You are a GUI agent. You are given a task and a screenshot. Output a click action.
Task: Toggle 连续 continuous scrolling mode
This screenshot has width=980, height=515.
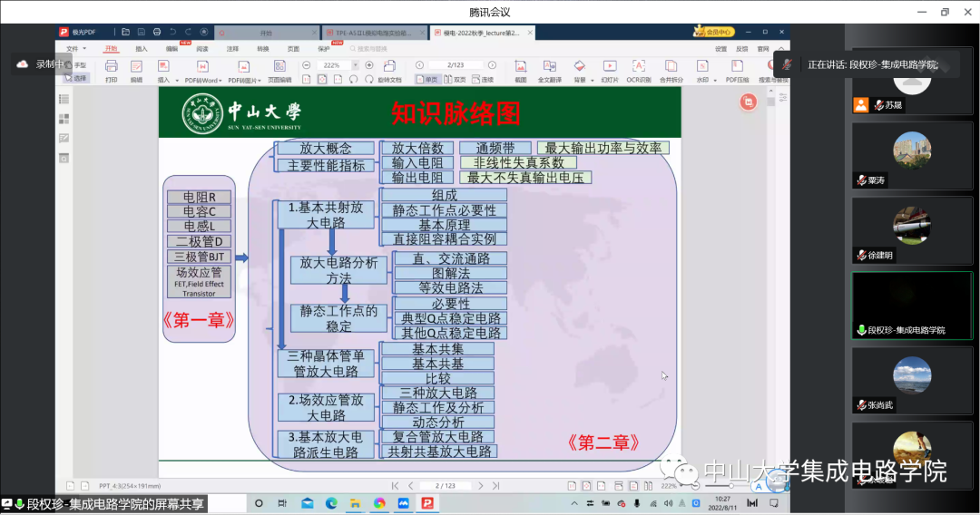coord(483,79)
